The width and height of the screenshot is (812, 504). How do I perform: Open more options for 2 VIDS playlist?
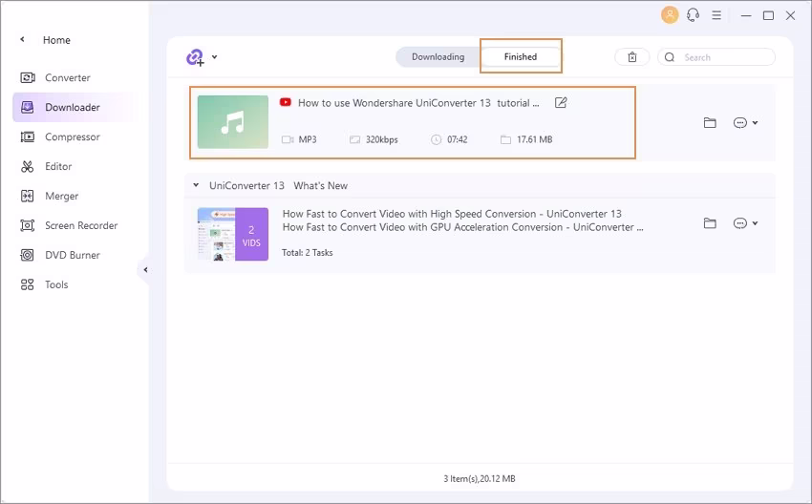click(740, 223)
